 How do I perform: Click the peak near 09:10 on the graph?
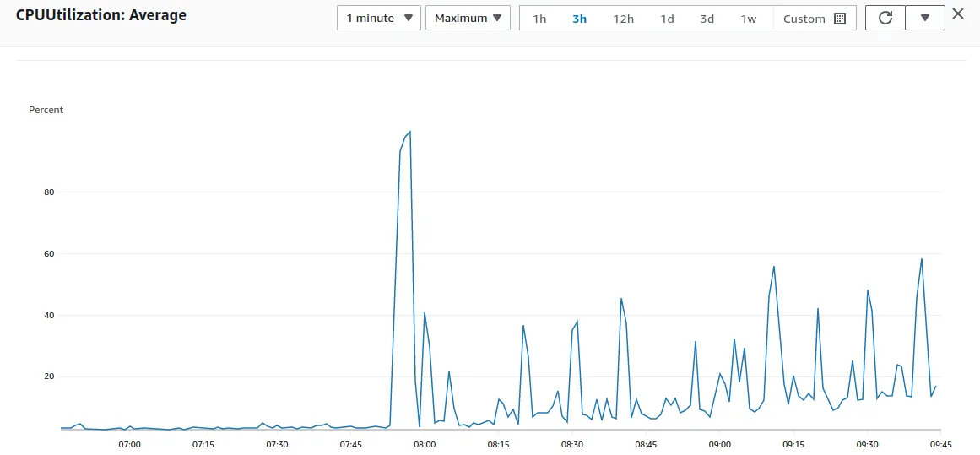774,267
